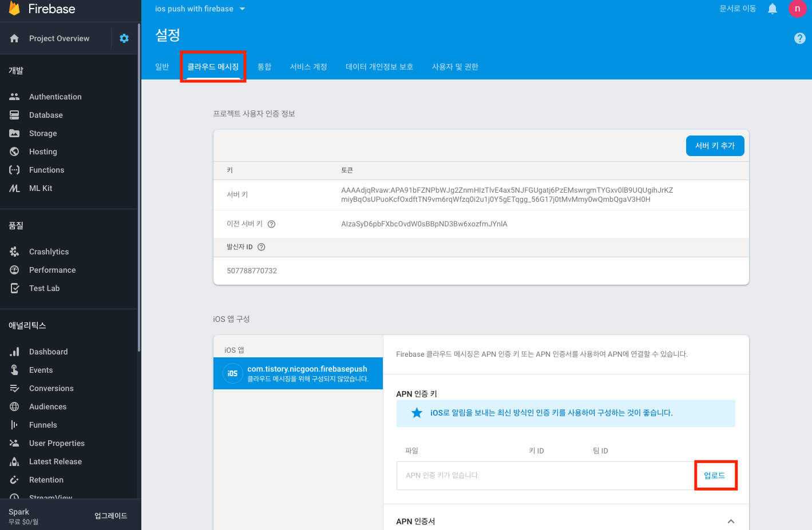Screen dimensions: 812x530
Task: Open the Project Overview home icon
Action: point(14,38)
